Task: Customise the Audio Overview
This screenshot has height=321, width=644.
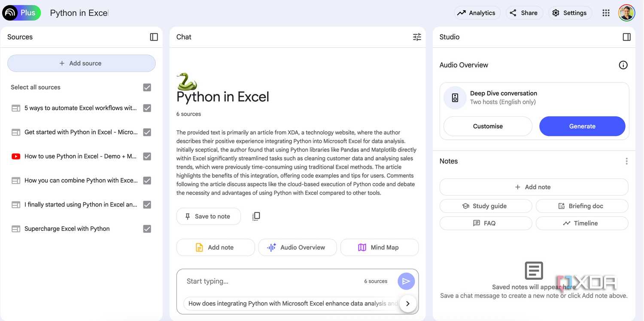Action: tap(488, 126)
